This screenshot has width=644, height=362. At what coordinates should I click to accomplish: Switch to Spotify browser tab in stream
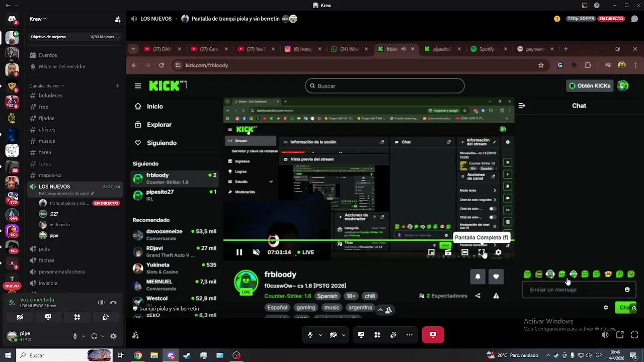pyautogui.click(x=488, y=49)
